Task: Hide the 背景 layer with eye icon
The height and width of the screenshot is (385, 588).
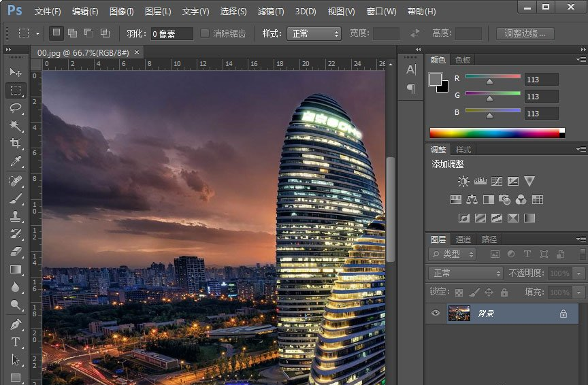Action: [x=436, y=313]
